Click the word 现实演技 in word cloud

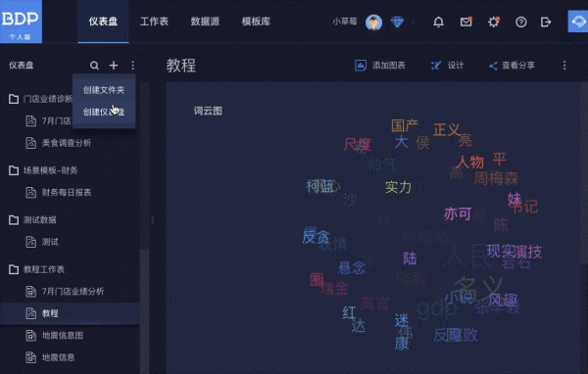[514, 252]
